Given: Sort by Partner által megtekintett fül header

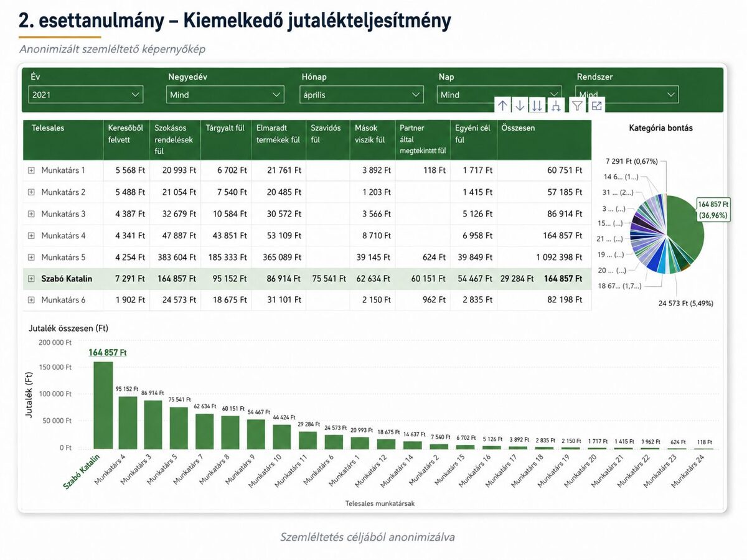Looking at the screenshot, I should (423, 139).
